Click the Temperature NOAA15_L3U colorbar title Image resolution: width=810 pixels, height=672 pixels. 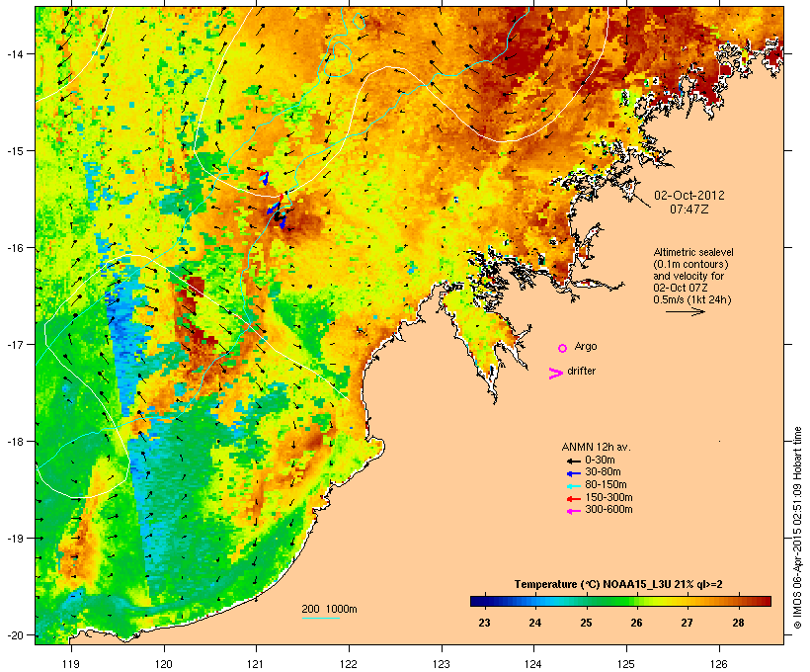point(618,584)
